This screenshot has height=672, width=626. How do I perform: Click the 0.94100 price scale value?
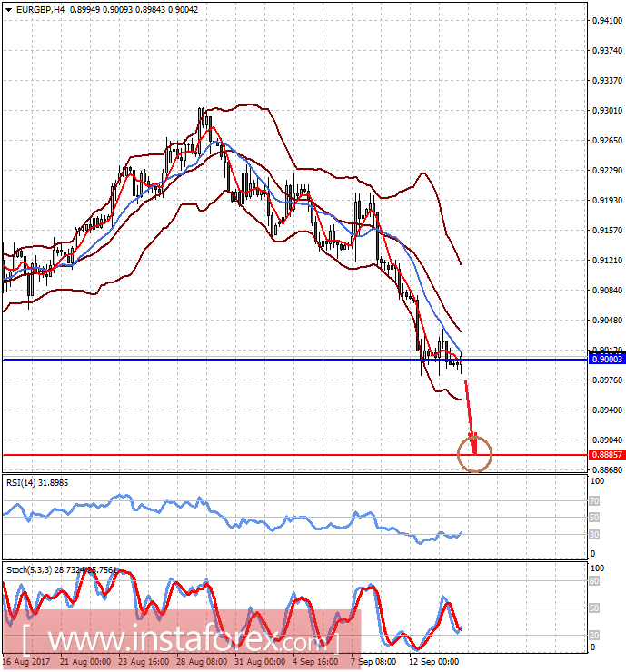[607, 21]
